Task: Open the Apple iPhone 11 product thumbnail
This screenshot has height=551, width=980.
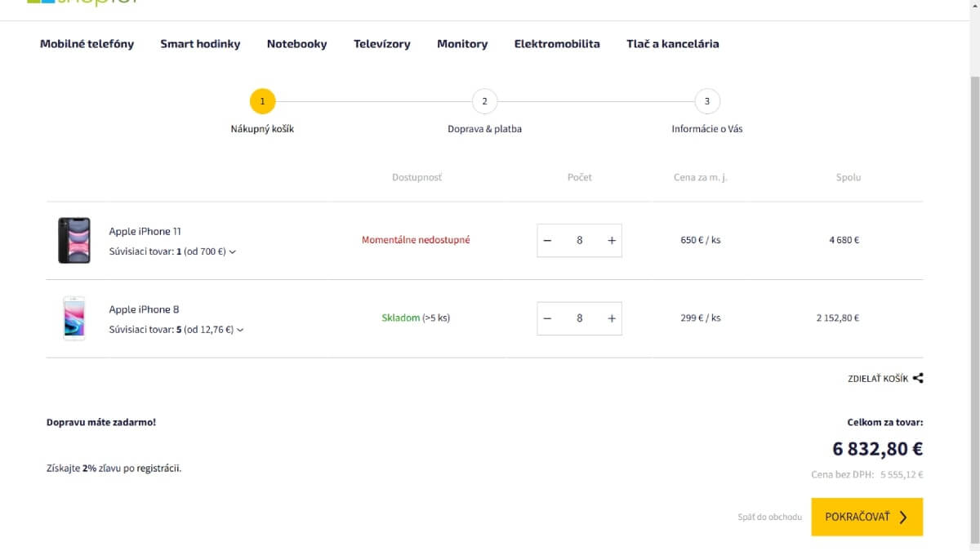Action: click(x=74, y=240)
